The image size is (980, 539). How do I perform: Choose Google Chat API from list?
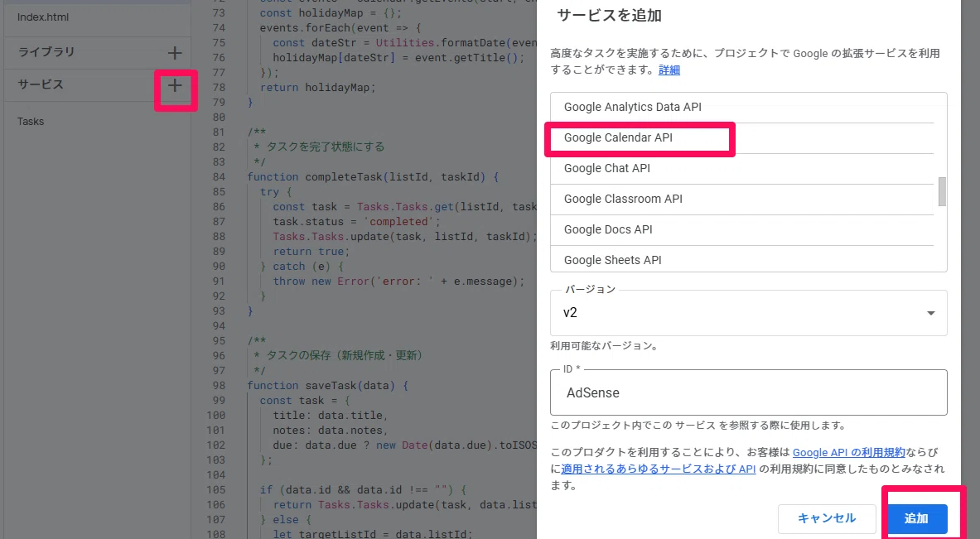(742, 169)
